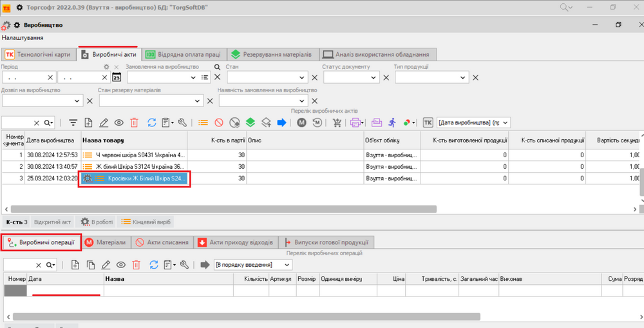Toggle the 'Кінцевий виріб' status filter

pos(146,222)
